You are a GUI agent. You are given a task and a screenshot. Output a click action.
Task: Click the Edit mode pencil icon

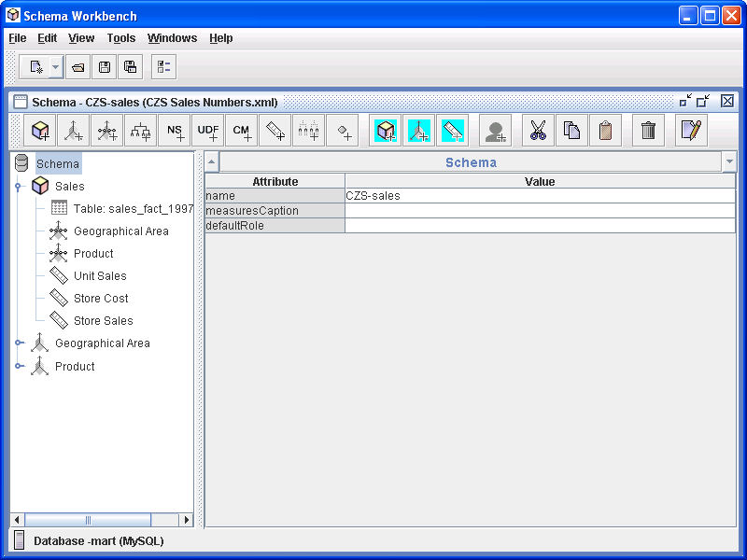pos(691,130)
